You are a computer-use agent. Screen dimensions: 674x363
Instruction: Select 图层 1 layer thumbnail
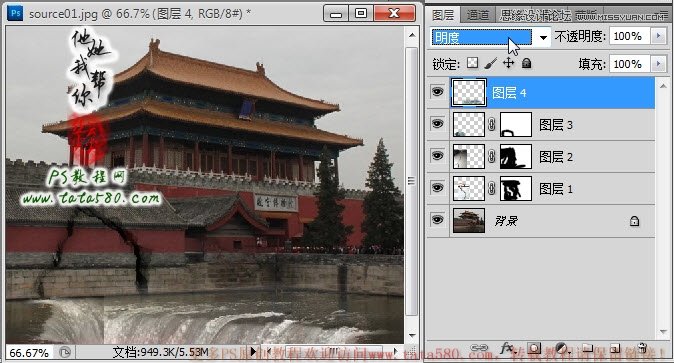coord(469,188)
